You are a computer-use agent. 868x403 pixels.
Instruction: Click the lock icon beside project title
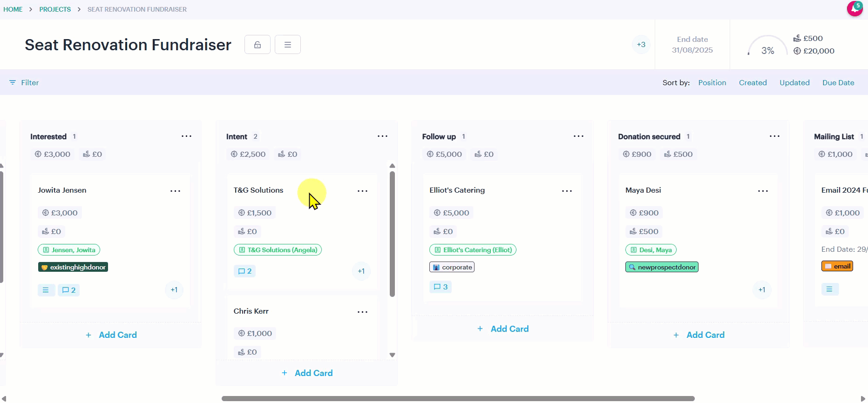coord(258,45)
